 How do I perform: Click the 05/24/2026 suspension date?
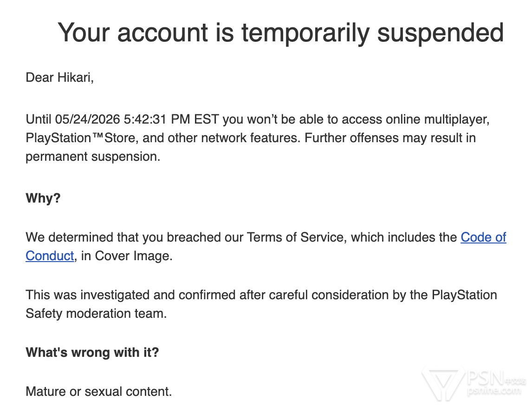click(x=88, y=119)
